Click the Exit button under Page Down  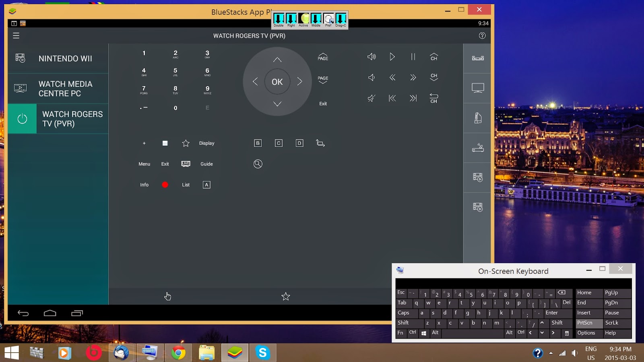click(x=323, y=104)
